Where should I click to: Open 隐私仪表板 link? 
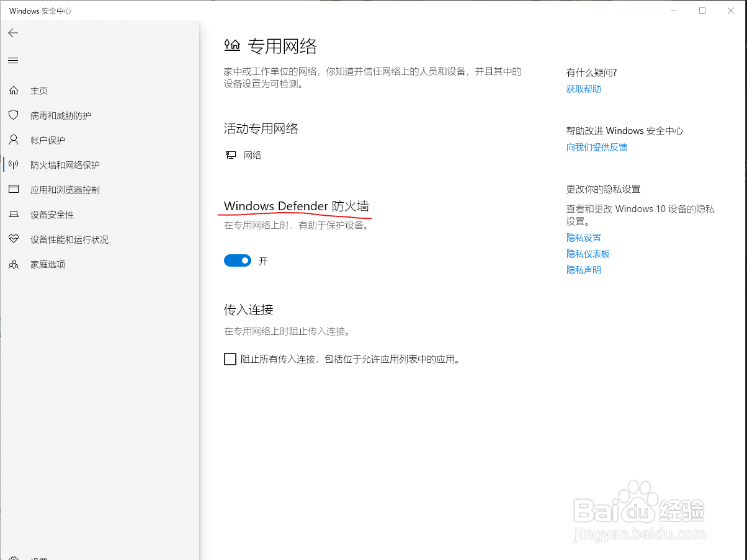pos(588,254)
